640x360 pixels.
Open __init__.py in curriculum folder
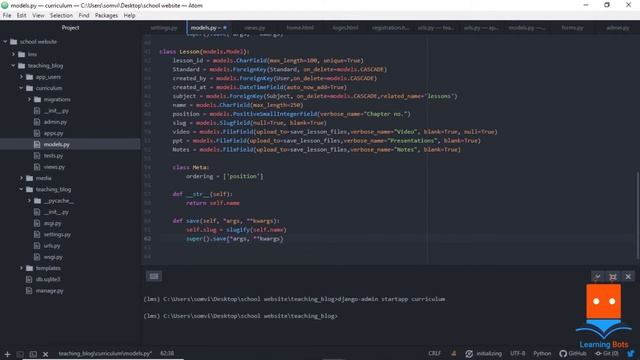click(x=56, y=111)
